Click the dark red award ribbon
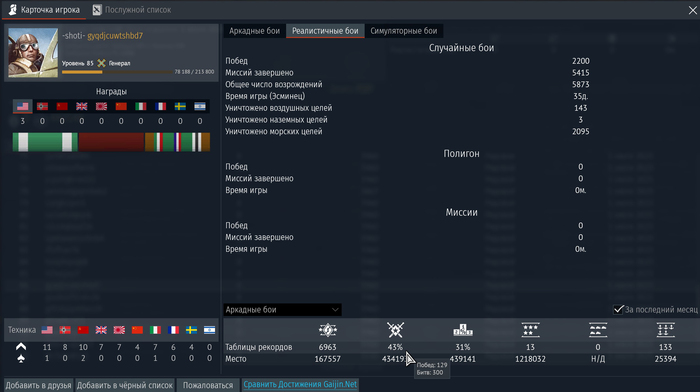This screenshot has height=392, width=700. coord(111,142)
